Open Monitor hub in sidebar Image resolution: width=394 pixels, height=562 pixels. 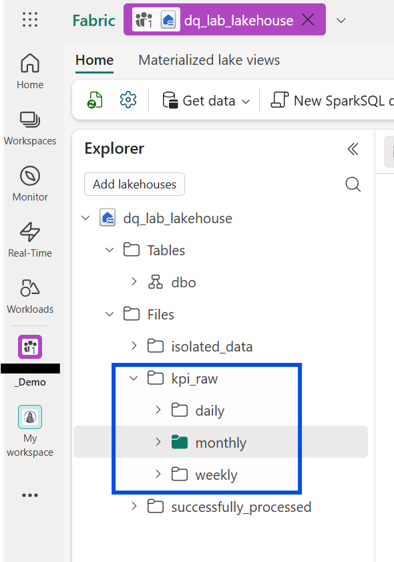point(30,184)
